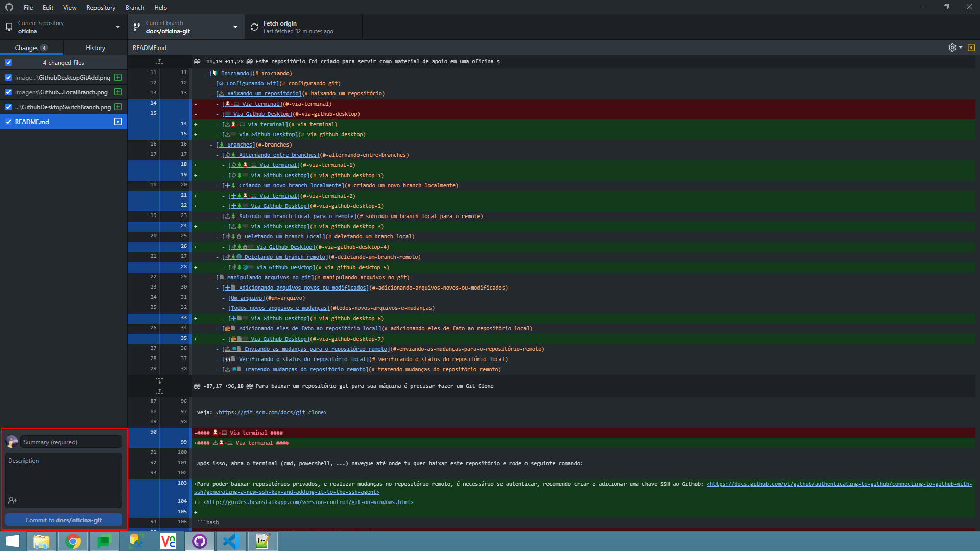Image resolution: width=980 pixels, height=551 pixels.
Task: Click the 'Branches' anchor line in diff
Action: click(253, 145)
